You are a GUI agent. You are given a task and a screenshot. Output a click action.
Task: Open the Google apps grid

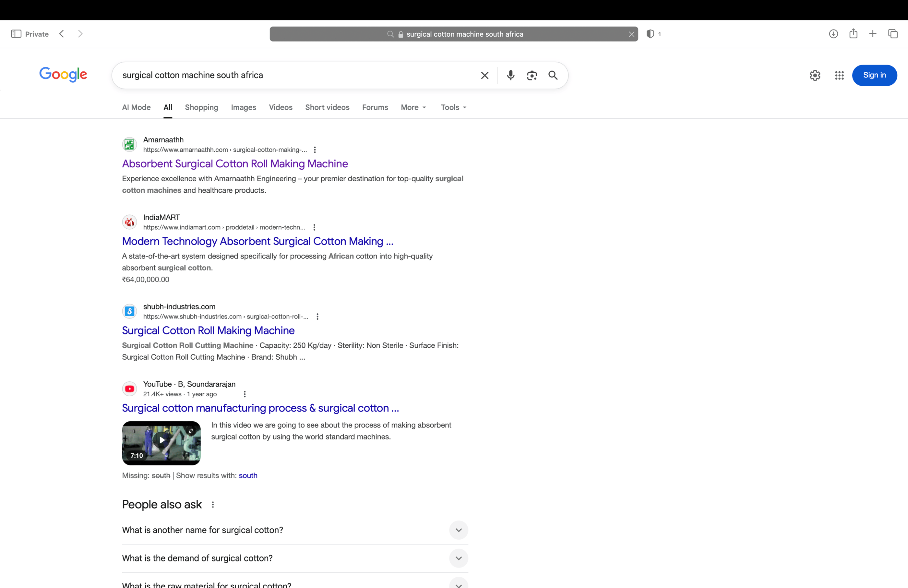[839, 75]
